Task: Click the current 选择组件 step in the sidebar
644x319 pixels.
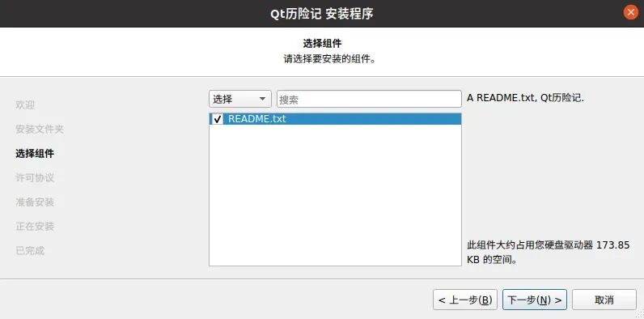Action: tap(35, 154)
